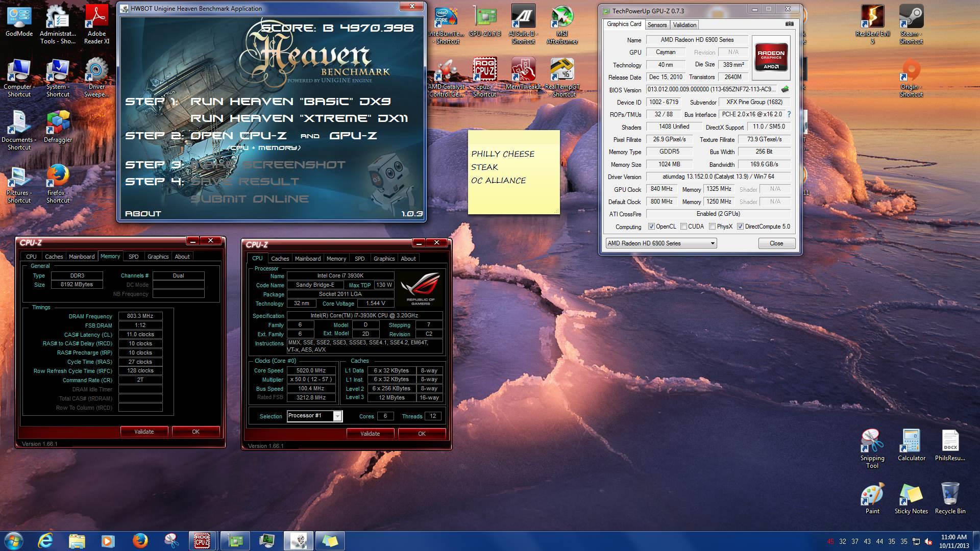Launch Snipping Tool desktop icon
Viewport: 980px width, 551px height.
tap(872, 449)
